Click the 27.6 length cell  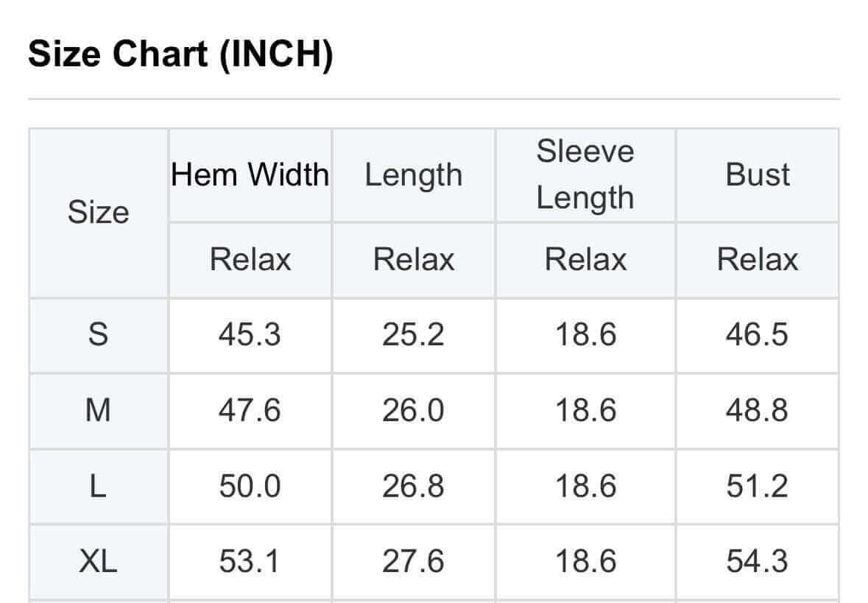[x=413, y=562]
